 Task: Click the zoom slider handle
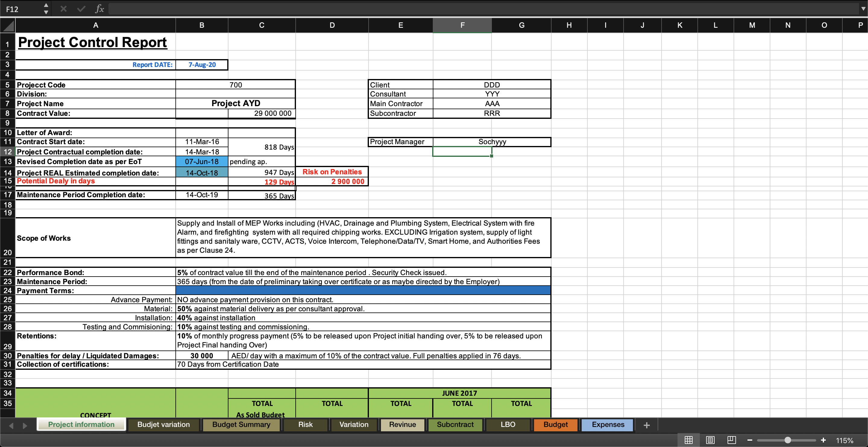tap(788, 440)
